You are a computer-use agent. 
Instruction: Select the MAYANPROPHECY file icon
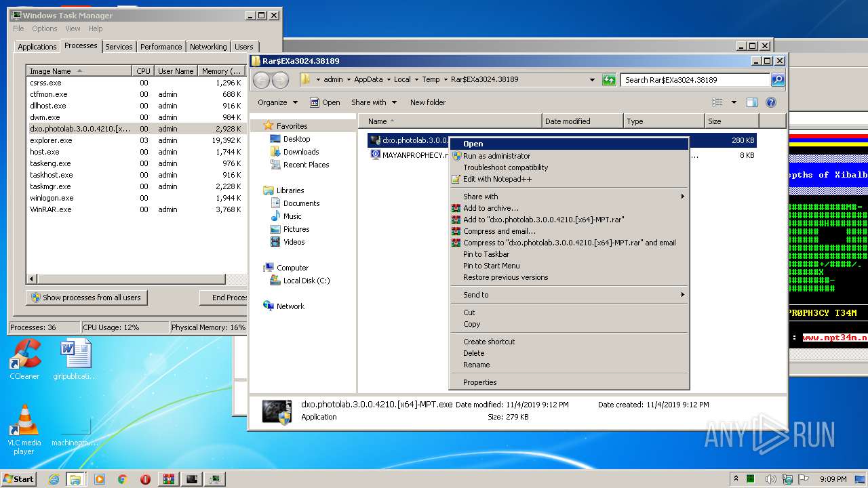tap(375, 155)
